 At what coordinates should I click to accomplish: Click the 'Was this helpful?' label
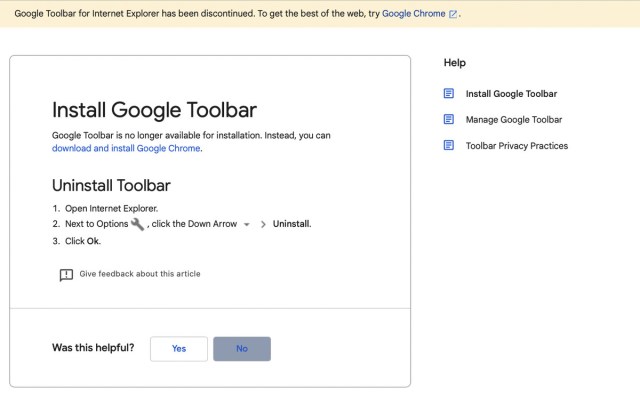coord(93,348)
